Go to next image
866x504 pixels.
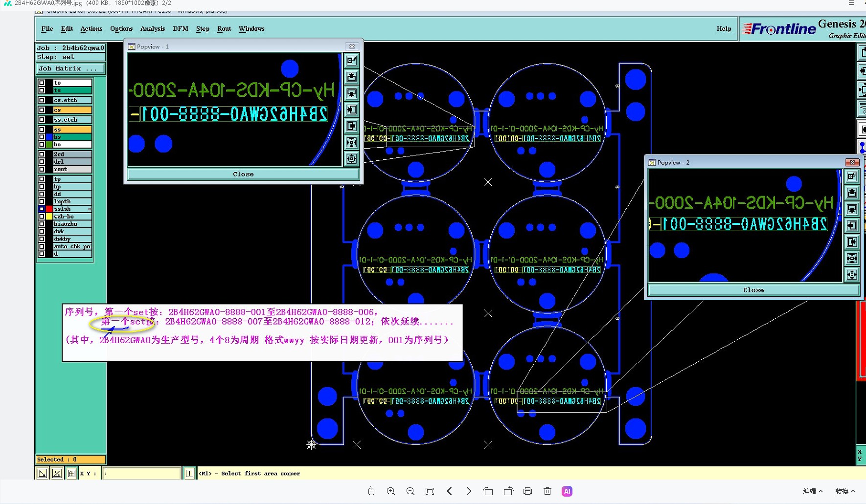469,491
